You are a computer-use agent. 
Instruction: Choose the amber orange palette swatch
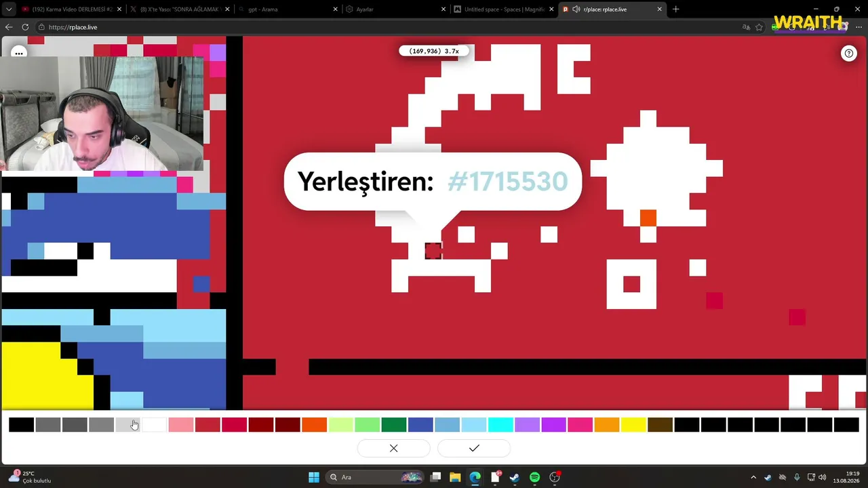point(607,425)
